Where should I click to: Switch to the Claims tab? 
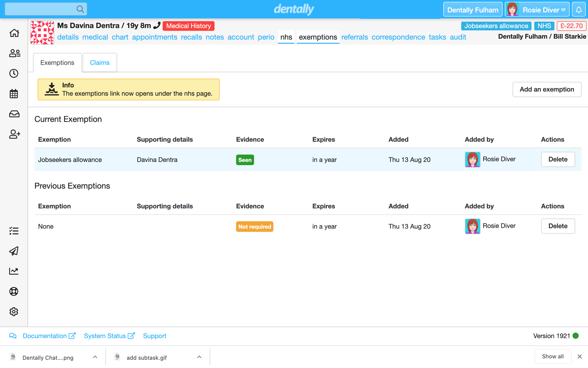pos(100,62)
